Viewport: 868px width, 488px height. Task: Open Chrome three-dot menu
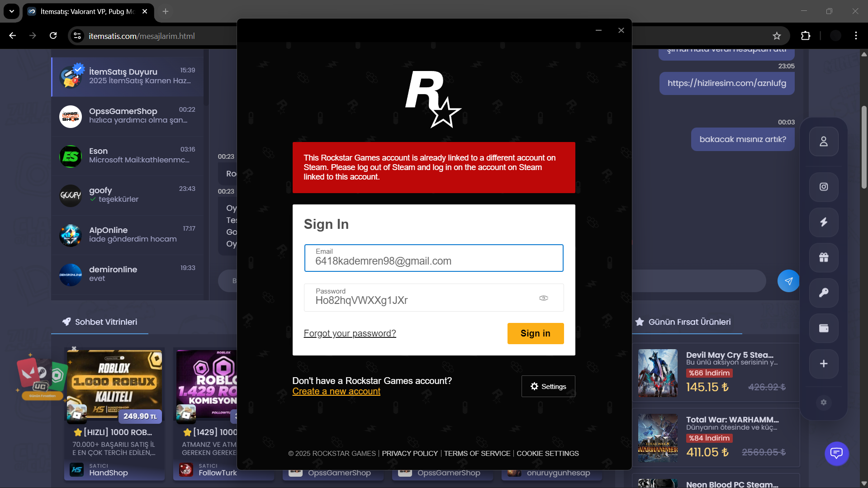pyautogui.click(x=856, y=36)
